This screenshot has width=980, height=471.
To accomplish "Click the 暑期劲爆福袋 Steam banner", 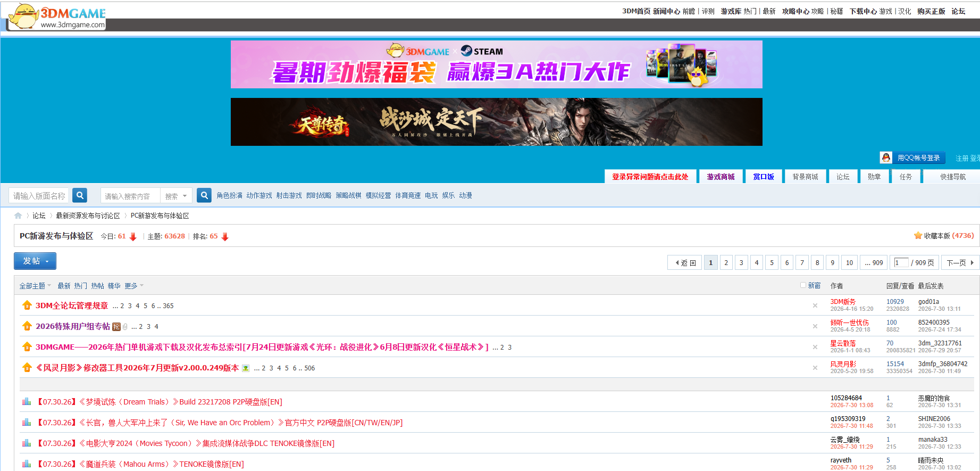I will click(x=496, y=64).
